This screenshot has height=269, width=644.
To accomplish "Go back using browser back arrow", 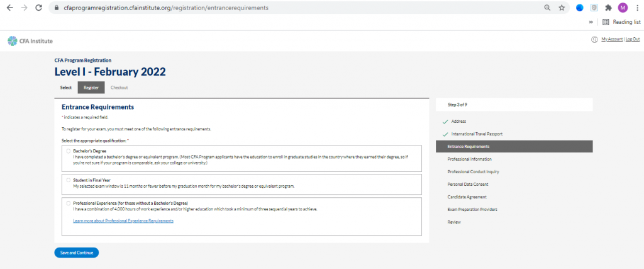I will pyautogui.click(x=10, y=8).
